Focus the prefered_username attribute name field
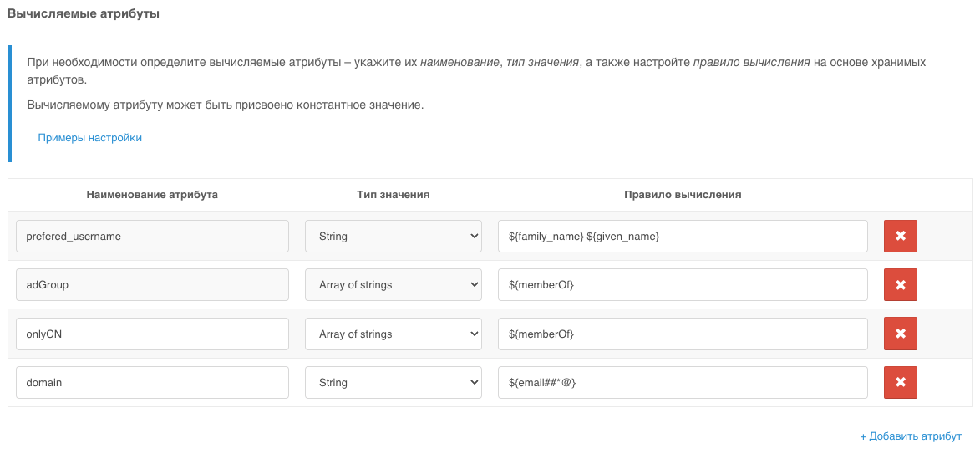The height and width of the screenshot is (459, 980). (152, 236)
